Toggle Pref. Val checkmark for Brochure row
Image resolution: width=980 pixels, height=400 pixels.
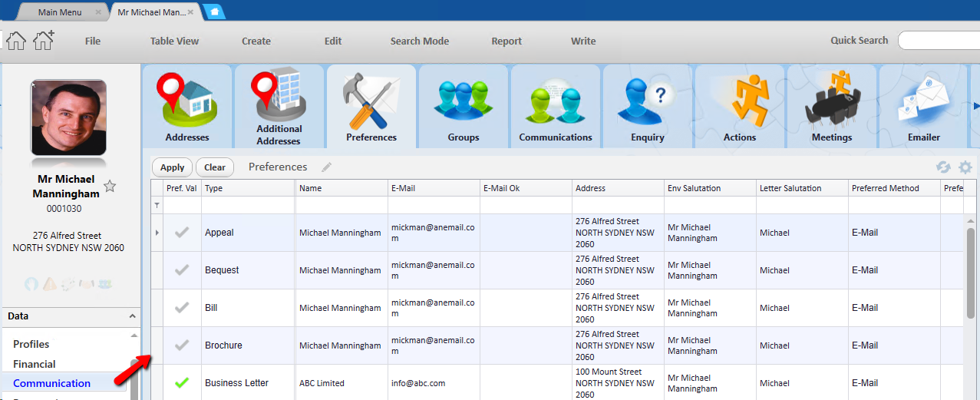pos(182,345)
